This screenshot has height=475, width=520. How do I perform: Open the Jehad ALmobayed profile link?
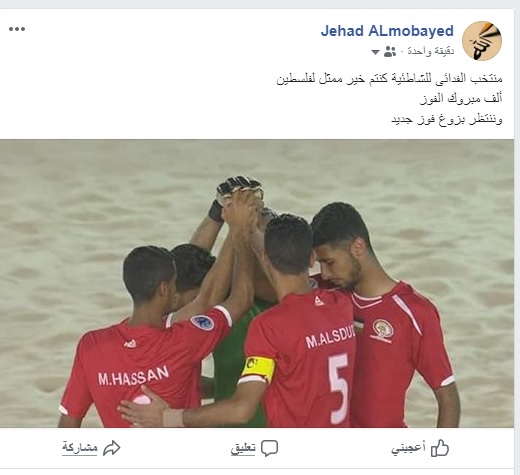(x=387, y=31)
